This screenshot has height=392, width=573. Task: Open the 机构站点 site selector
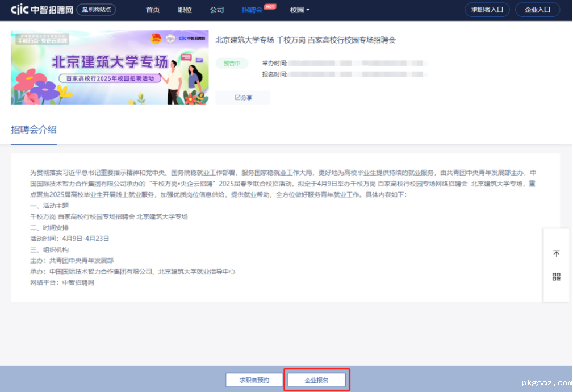pyautogui.click(x=96, y=10)
